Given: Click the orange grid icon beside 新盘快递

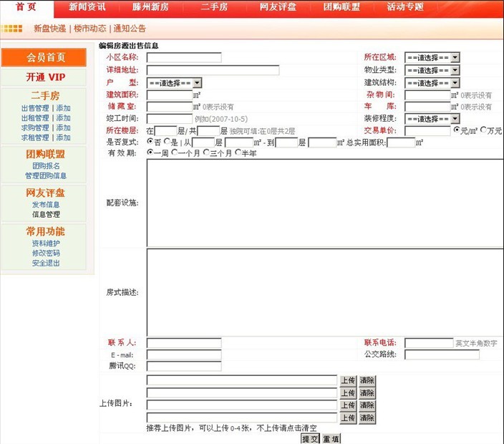Looking at the screenshot, I should (x=11, y=29).
